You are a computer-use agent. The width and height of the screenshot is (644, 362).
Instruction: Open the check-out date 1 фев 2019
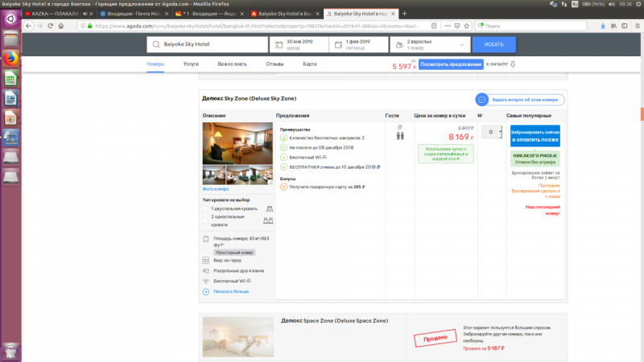point(358,44)
